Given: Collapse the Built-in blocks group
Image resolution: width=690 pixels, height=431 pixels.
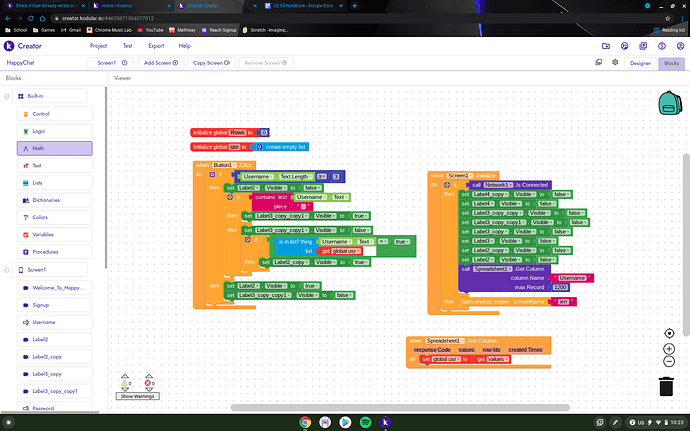Looking at the screenshot, I should [7, 96].
